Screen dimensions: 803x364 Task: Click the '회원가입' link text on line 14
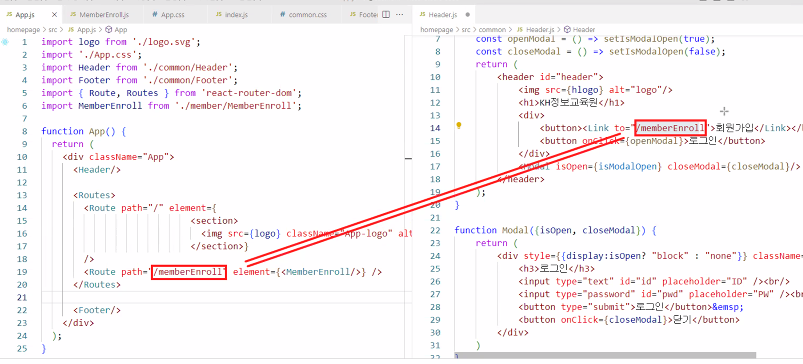[734, 128]
